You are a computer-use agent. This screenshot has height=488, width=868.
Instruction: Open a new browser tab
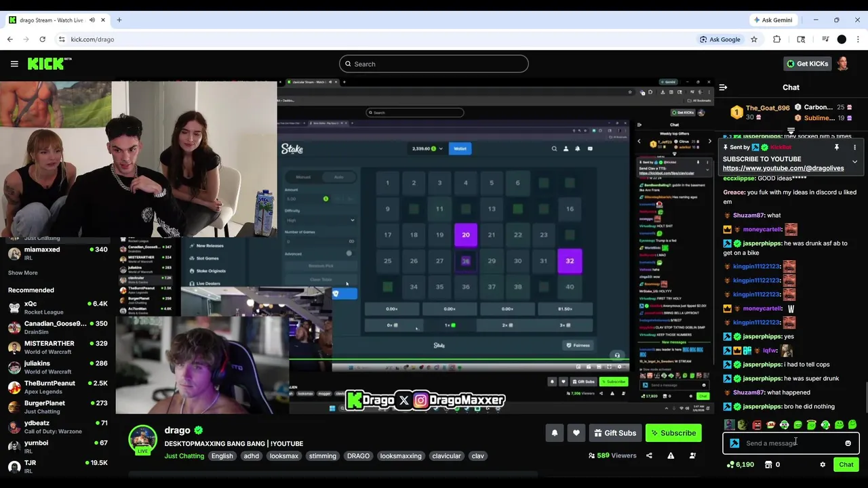tap(119, 20)
